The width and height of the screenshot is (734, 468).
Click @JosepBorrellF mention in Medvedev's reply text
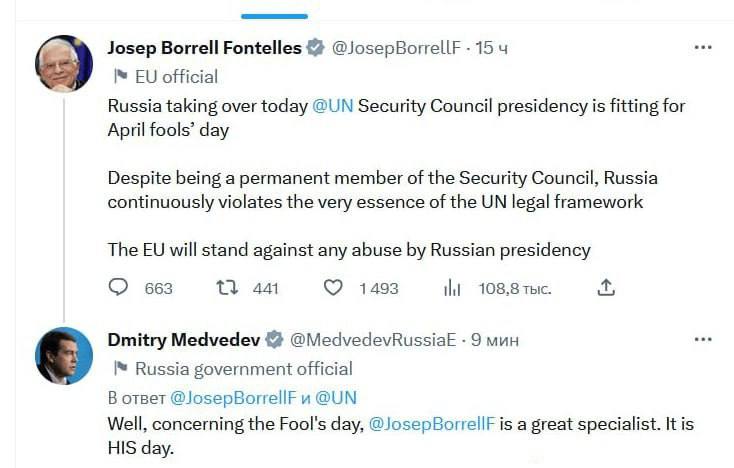pyautogui.click(x=430, y=423)
